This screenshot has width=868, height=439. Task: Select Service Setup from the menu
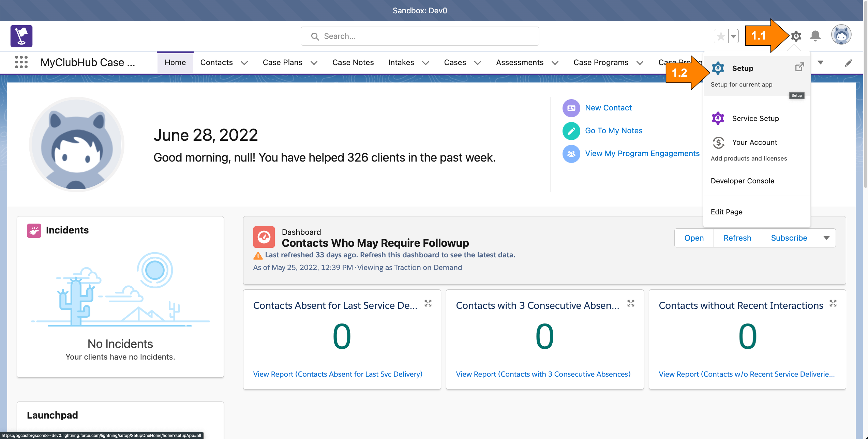(755, 118)
